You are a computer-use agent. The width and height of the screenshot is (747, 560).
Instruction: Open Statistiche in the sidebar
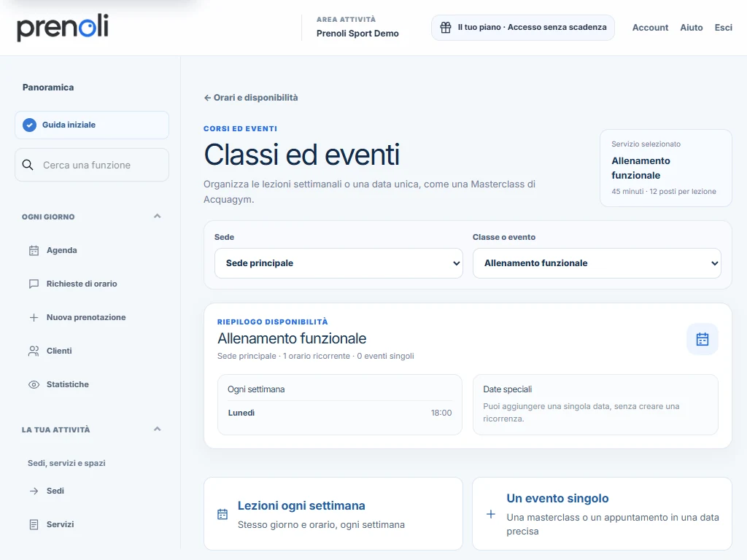(68, 384)
